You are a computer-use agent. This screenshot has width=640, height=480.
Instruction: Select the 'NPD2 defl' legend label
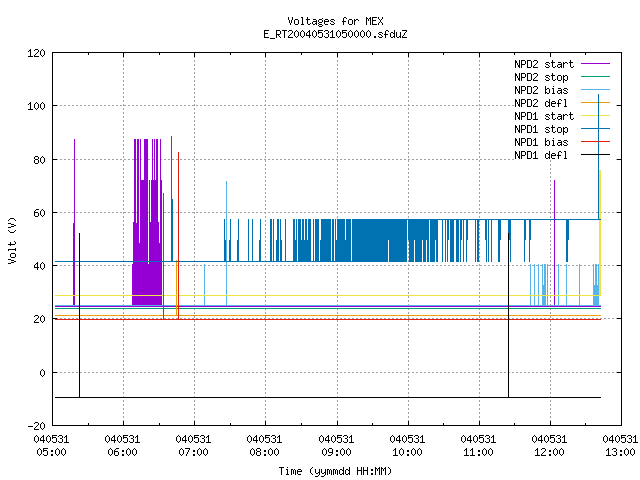click(x=541, y=103)
